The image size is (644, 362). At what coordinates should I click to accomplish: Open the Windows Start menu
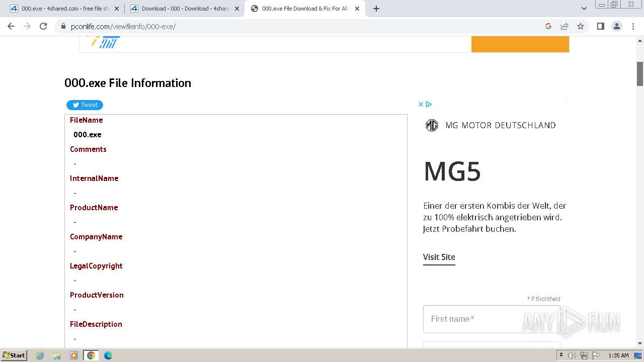click(14, 355)
